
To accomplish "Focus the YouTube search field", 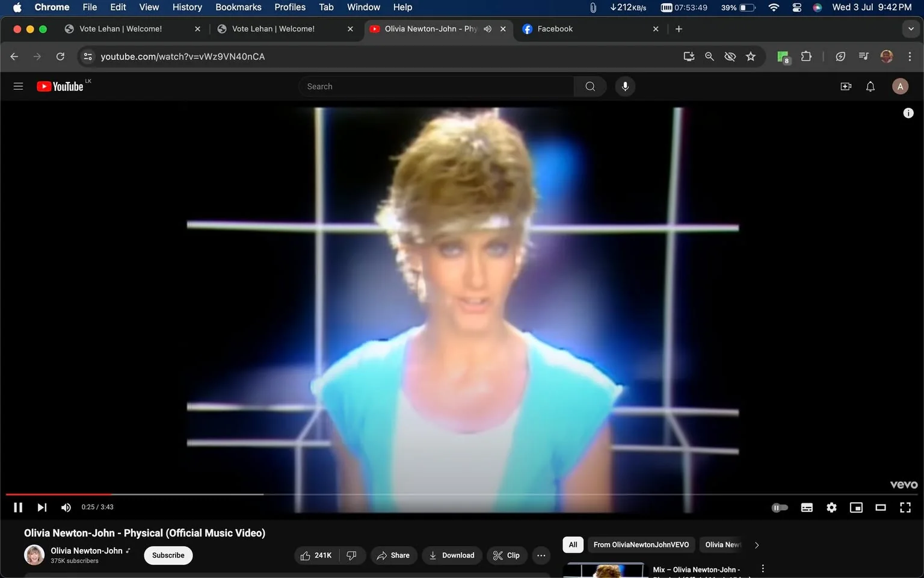I will 436,86.
